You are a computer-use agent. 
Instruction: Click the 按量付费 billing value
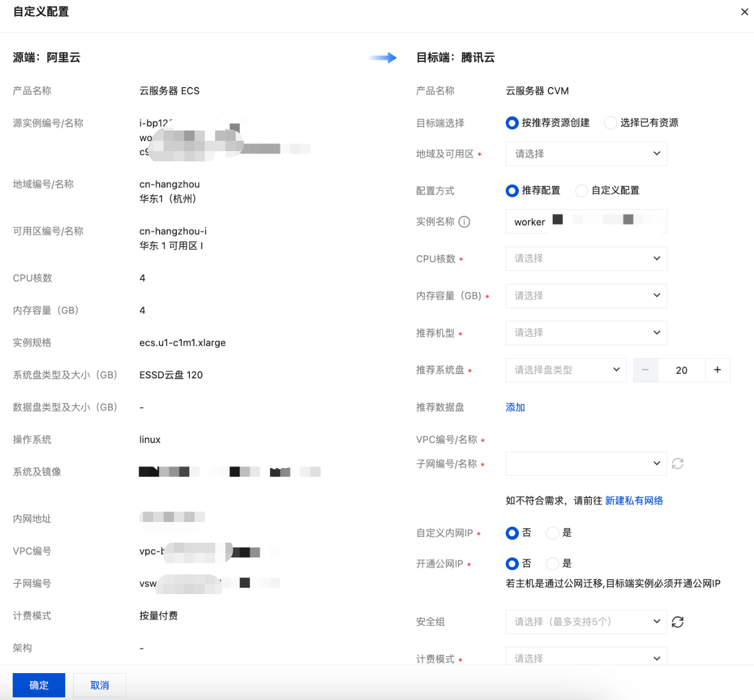click(158, 616)
